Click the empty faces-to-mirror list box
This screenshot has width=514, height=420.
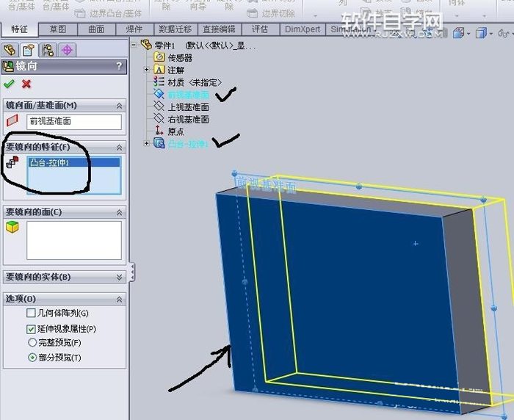[x=74, y=240]
